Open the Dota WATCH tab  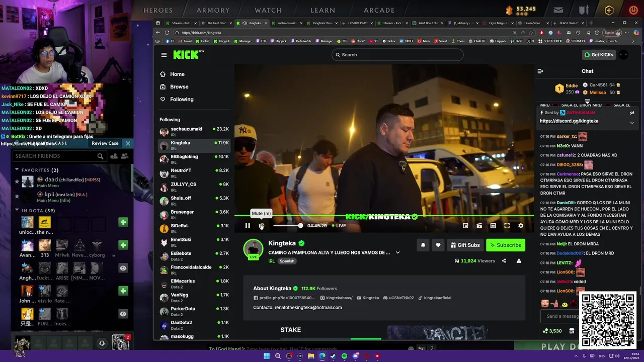point(268,10)
